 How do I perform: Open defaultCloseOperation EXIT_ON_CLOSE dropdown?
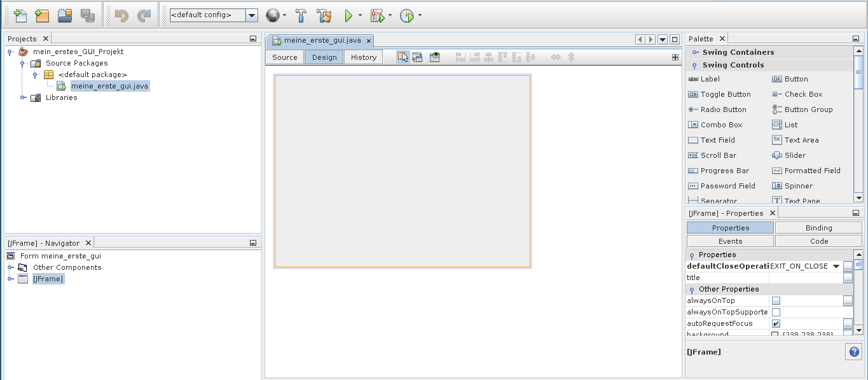tap(836, 266)
